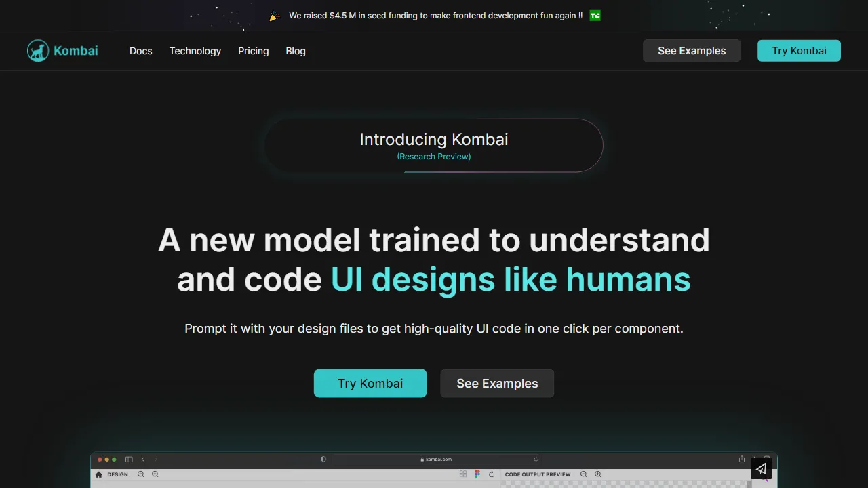Image resolution: width=868 pixels, height=488 pixels.
Task: Click the hero Try Kombai button
Action: (370, 383)
